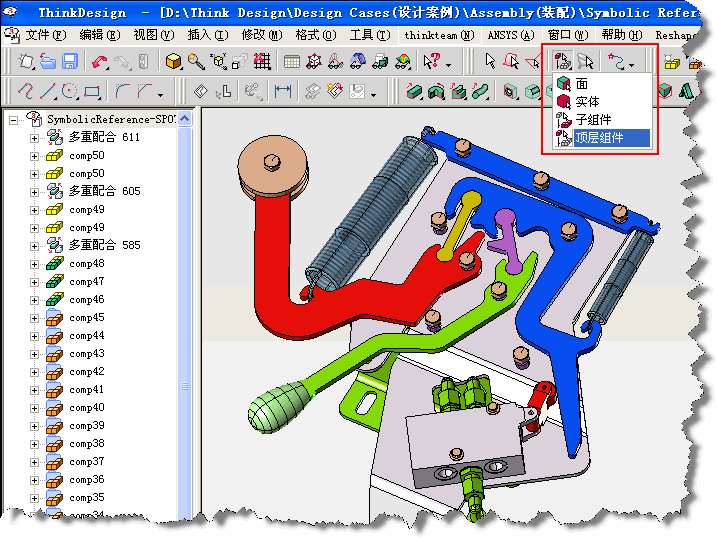
Task: Click the yellow component blocks icon
Action: coord(672,62)
